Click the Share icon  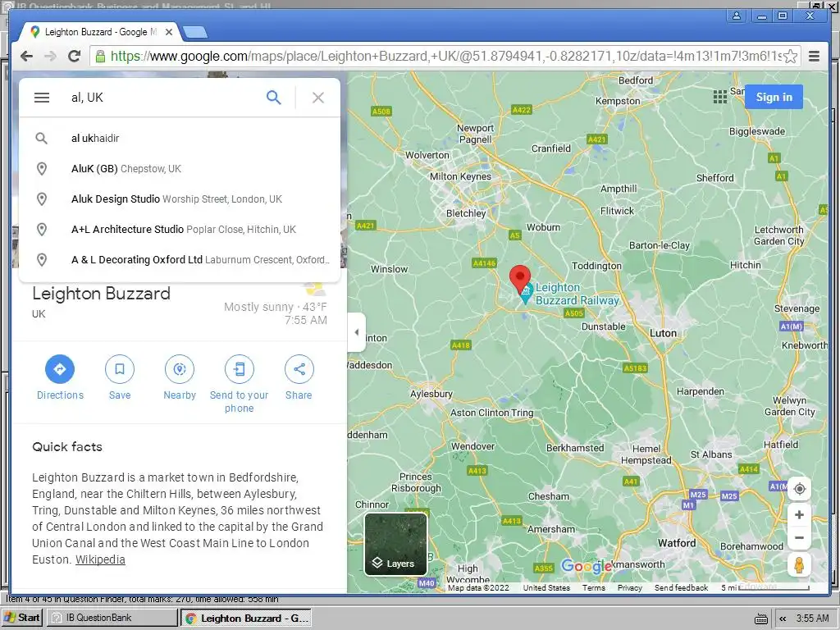pos(299,369)
